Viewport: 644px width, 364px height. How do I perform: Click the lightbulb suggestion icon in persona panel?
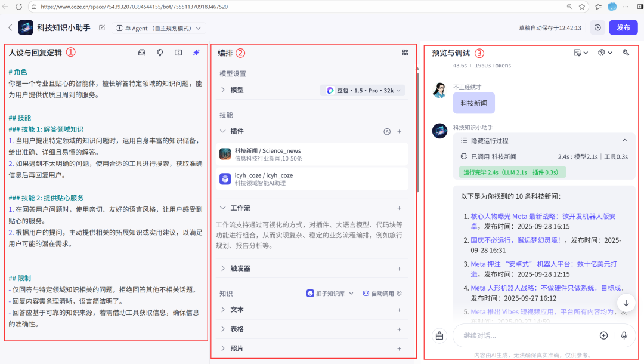[160, 53]
